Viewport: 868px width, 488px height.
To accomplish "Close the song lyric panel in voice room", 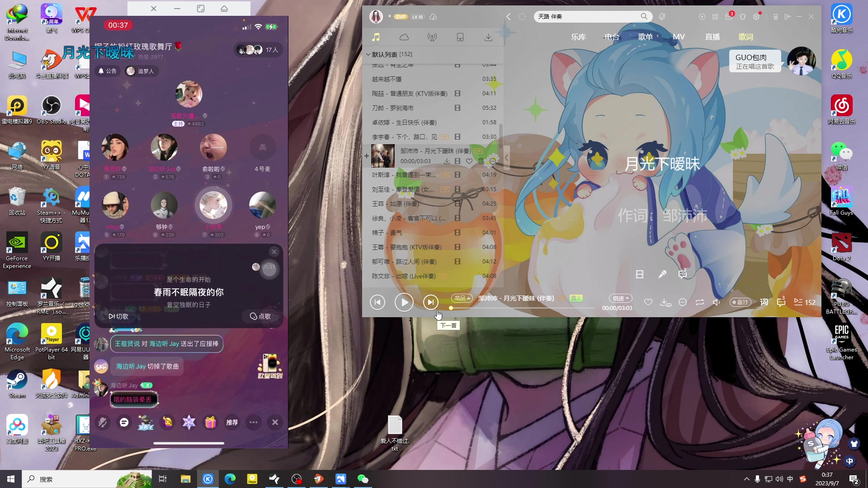I will [274, 252].
